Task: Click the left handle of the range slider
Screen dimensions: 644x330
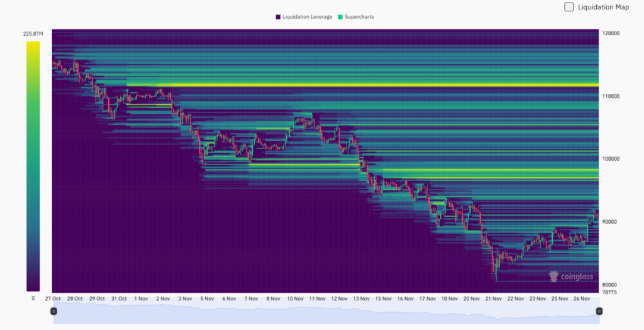Action: pos(54,311)
